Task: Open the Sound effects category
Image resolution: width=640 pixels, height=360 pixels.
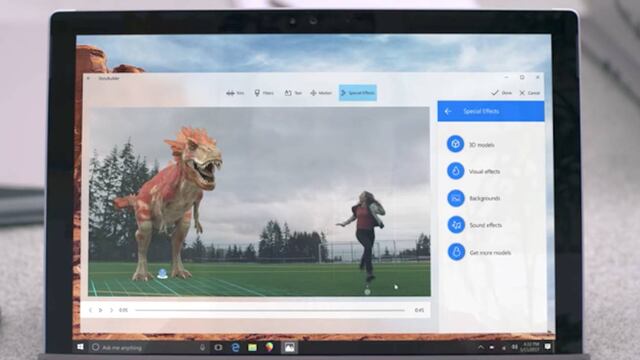Action: tap(474, 225)
